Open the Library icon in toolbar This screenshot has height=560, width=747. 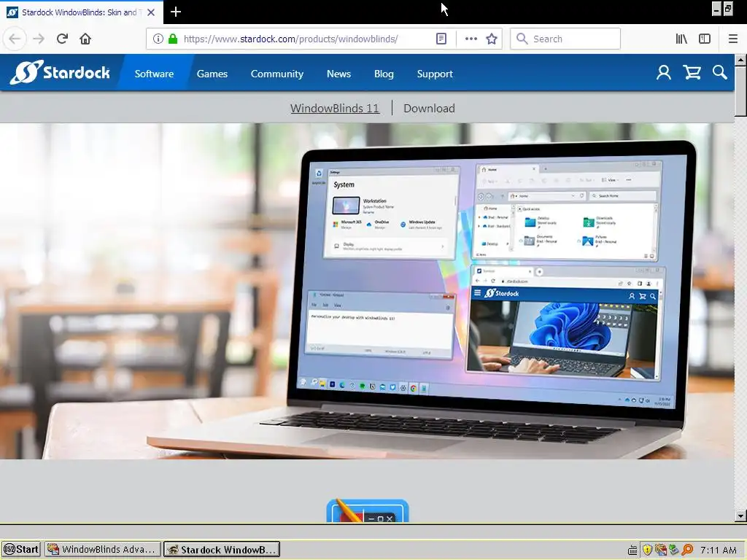click(x=681, y=39)
